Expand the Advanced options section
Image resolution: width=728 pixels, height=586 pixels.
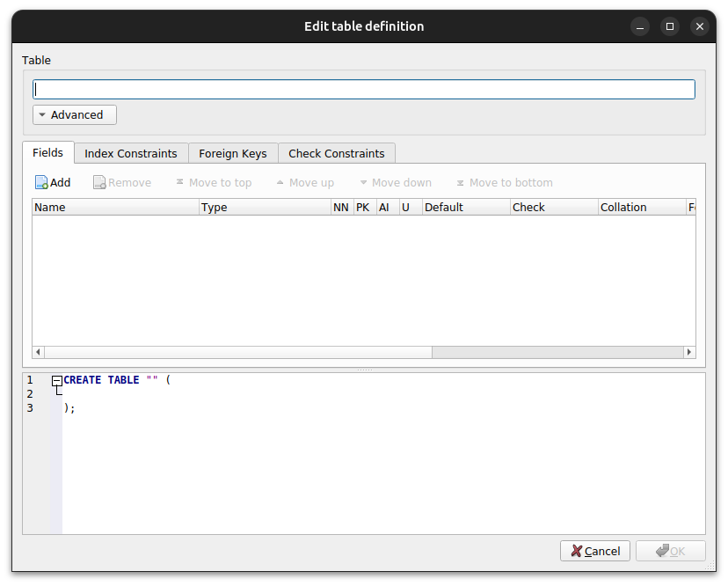point(75,115)
